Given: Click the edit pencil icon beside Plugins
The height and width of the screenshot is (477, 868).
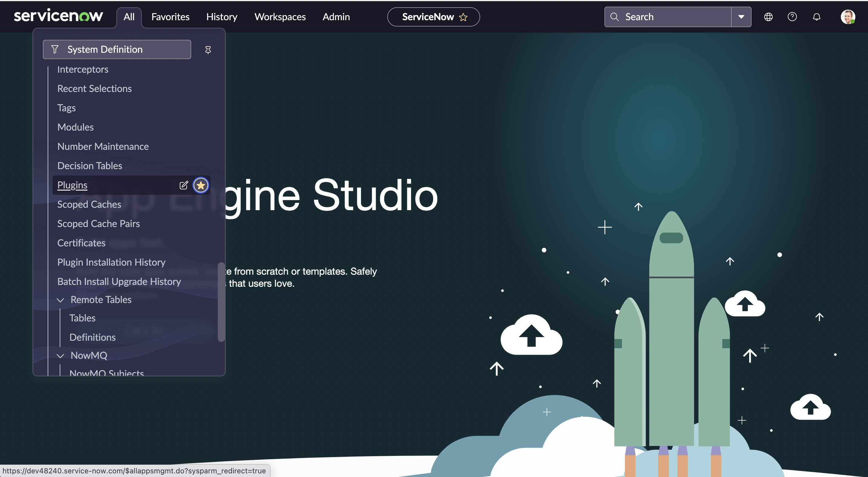Looking at the screenshot, I should click(x=184, y=185).
